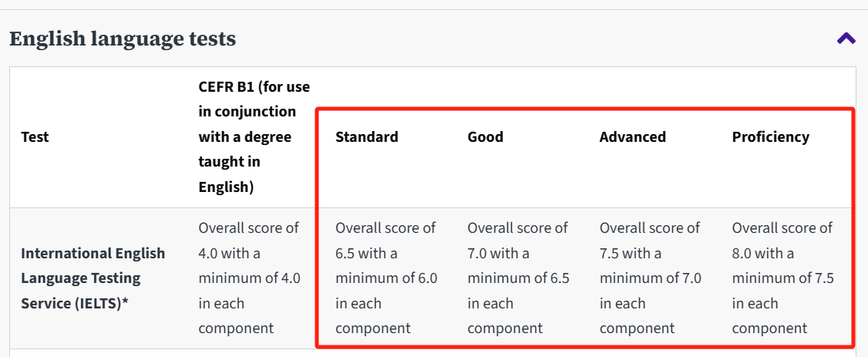Click 'minimum of 6.5' in the Good column
The width and height of the screenshot is (868, 357).
[518, 278]
